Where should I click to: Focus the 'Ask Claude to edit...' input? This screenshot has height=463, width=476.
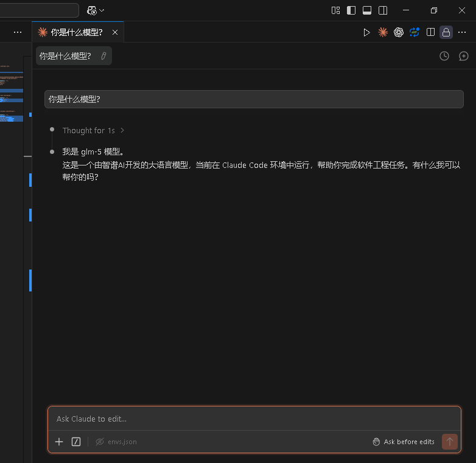pos(254,419)
